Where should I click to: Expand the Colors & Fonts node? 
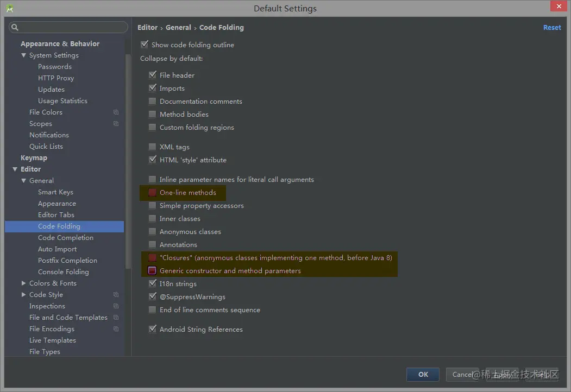24,283
